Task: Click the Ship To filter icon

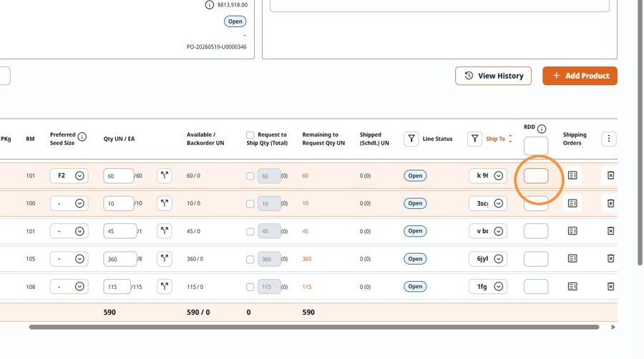Action: pos(474,139)
